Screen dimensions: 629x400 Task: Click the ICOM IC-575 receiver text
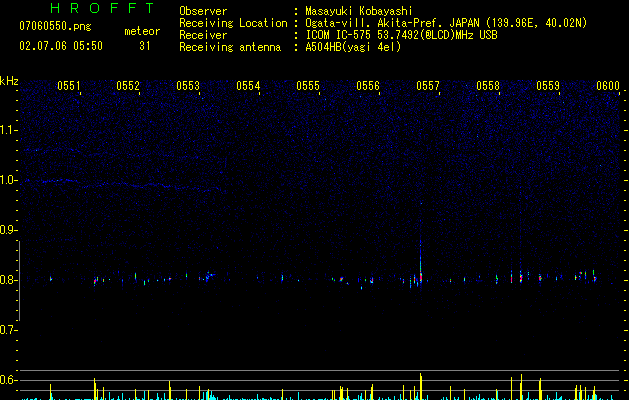pos(401,35)
